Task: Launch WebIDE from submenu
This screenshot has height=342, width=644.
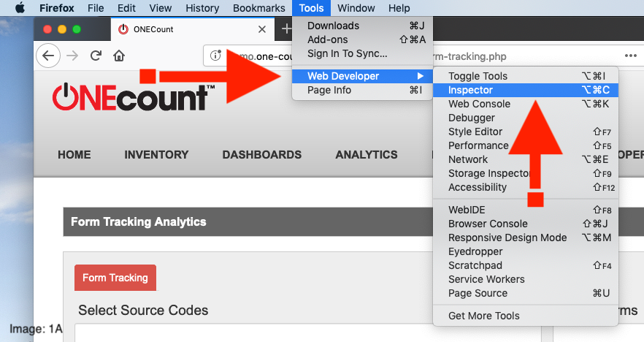Action: (526, 210)
